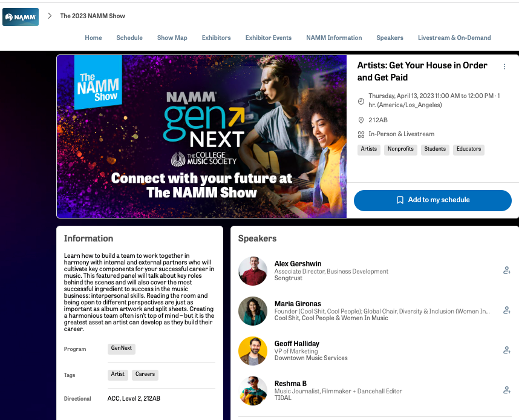Click the location pin icon beside 212AB
519x420 pixels.
click(x=361, y=120)
